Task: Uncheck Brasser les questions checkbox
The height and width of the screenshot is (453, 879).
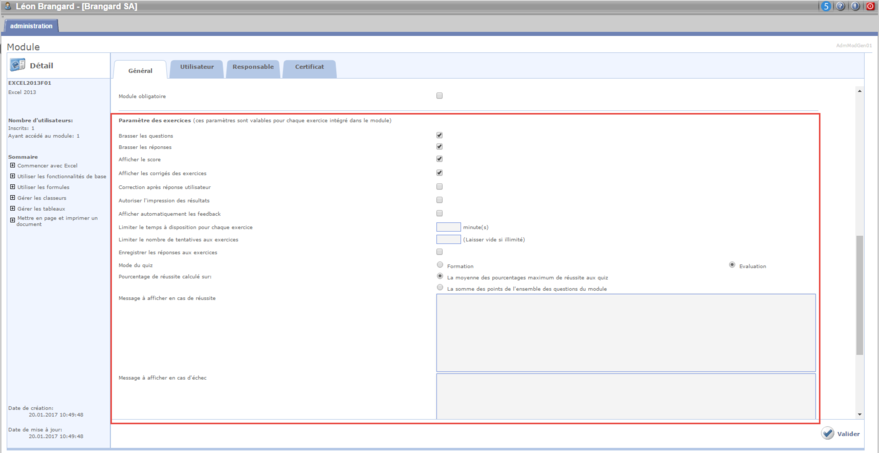Action: [x=439, y=135]
